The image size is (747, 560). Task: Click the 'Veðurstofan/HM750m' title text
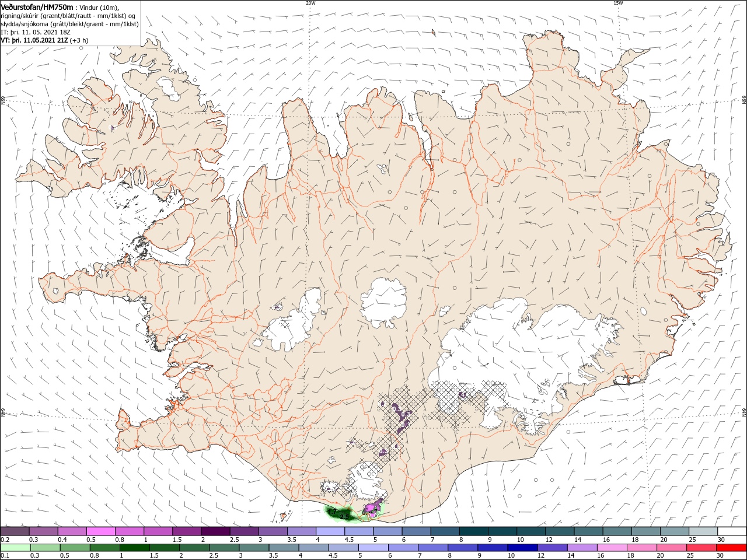[x=37, y=6]
